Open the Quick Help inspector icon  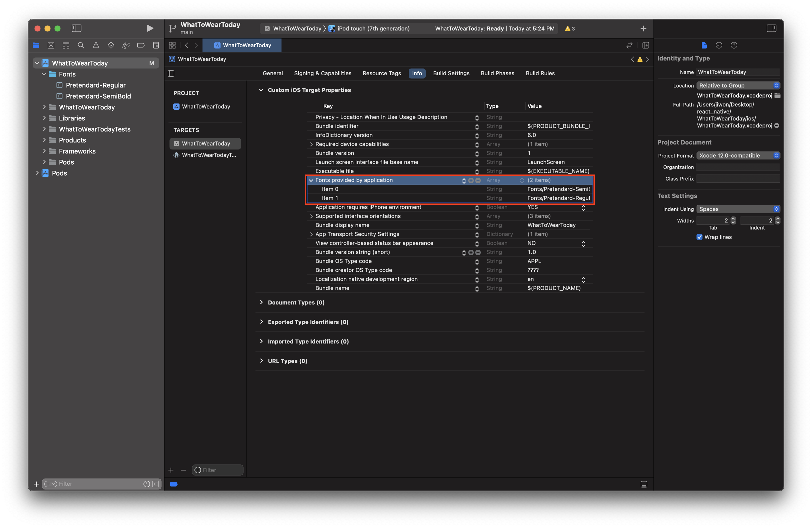pos(734,45)
